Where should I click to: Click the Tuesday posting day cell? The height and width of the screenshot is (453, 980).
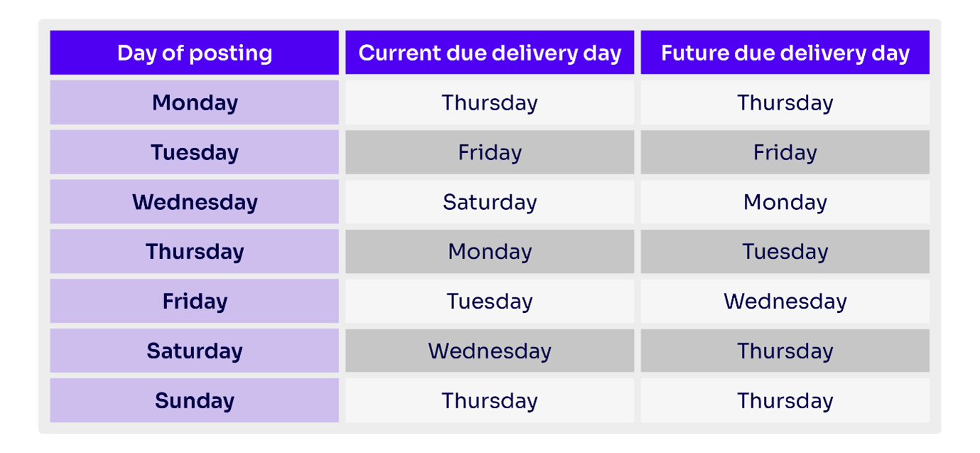(x=194, y=152)
